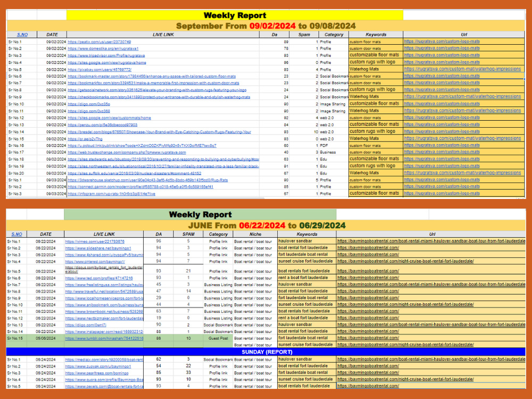Open the sites.northwestern.edu link
Screen dimensions: 532x399
[x=163, y=167]
